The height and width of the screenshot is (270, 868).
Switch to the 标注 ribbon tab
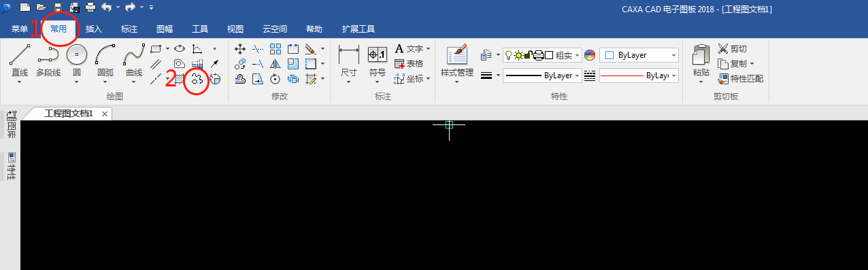click(129, 29)
